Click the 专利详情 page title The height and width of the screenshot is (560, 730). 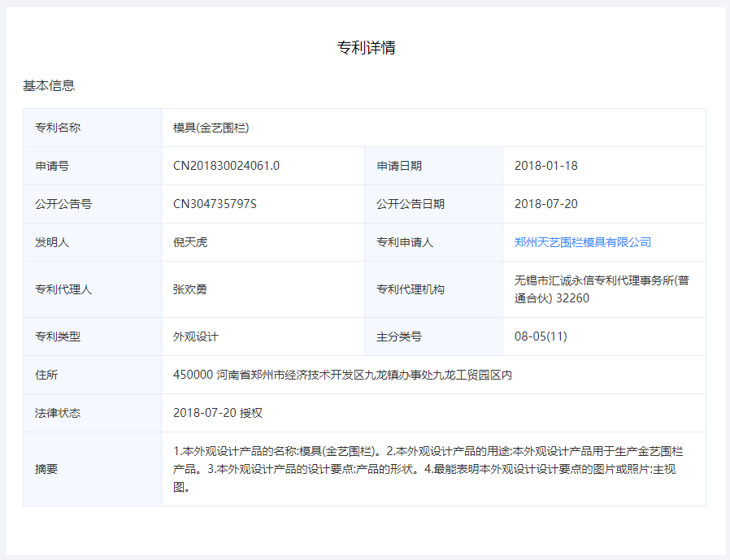tap(366, 47)
